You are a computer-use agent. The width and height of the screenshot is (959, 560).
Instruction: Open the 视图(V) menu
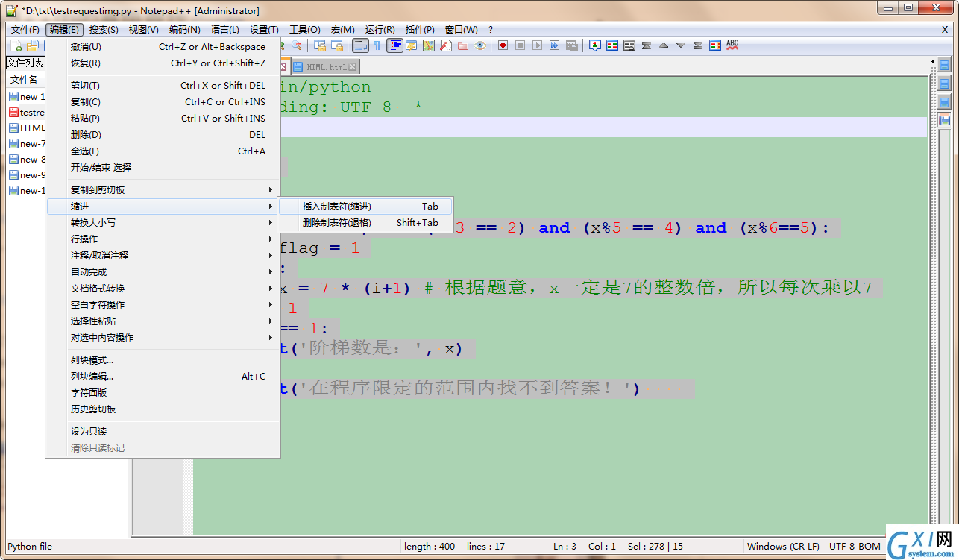pyautogui.click(x=143, y=30)
